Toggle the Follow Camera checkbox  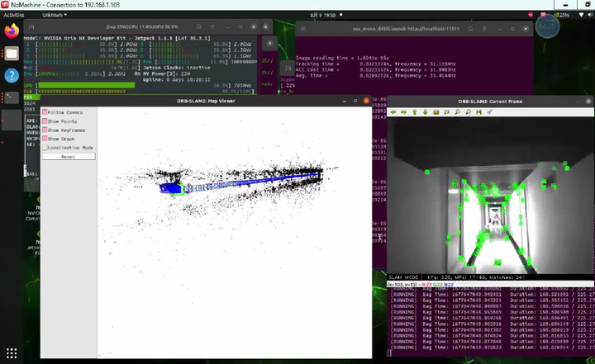pos(45,112)
